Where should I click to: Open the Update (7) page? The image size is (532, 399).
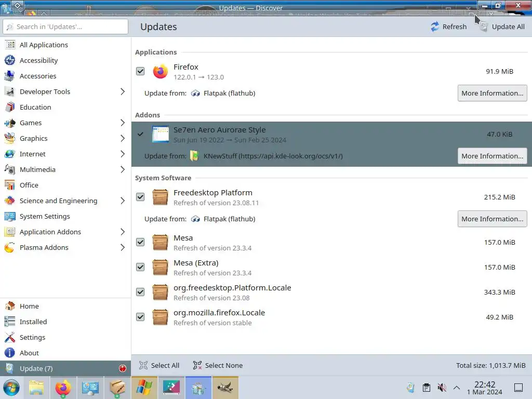tap(65, 368)
